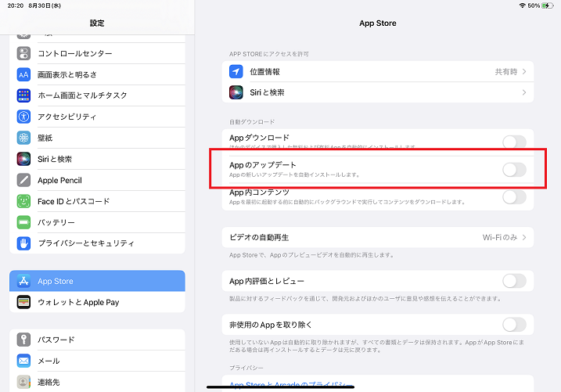The width and height of the screenshot is (561, 392).
Task: Open the App Store と Arcade のプライバシー link
Action: pos(291,385)
